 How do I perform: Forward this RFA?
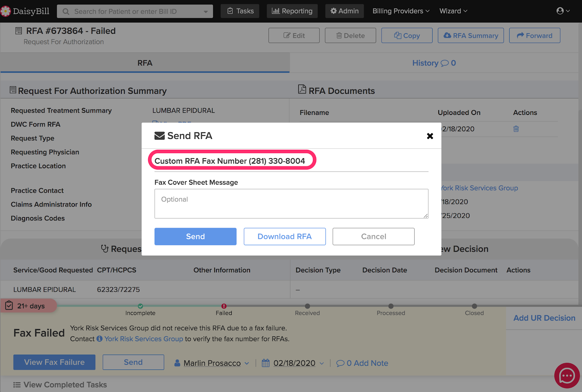click(534, 36)
